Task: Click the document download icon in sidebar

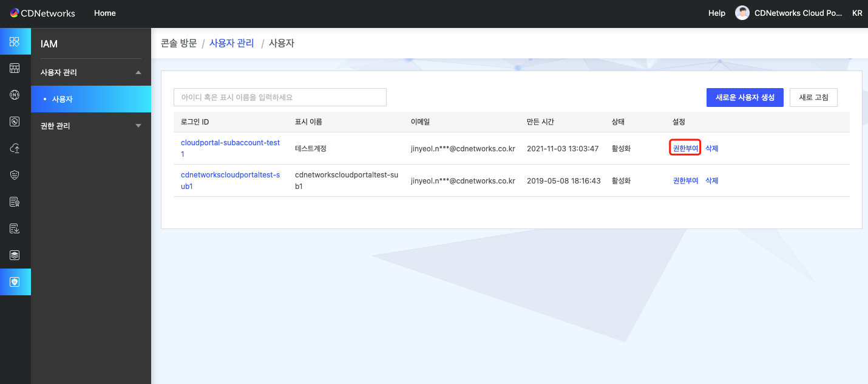Action: [x=15, y=228]
